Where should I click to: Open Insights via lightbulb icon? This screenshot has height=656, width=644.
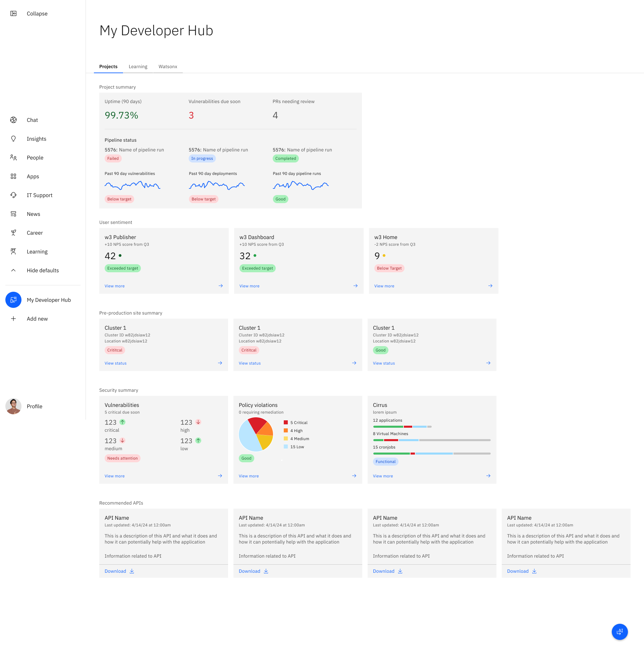tap(13, 139)
